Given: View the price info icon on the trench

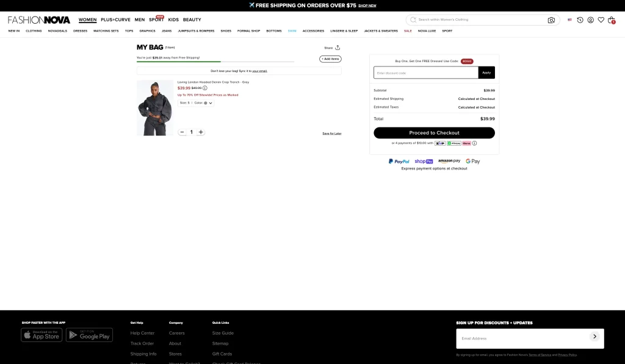Looking at the screenshot, I should [205, 88].
